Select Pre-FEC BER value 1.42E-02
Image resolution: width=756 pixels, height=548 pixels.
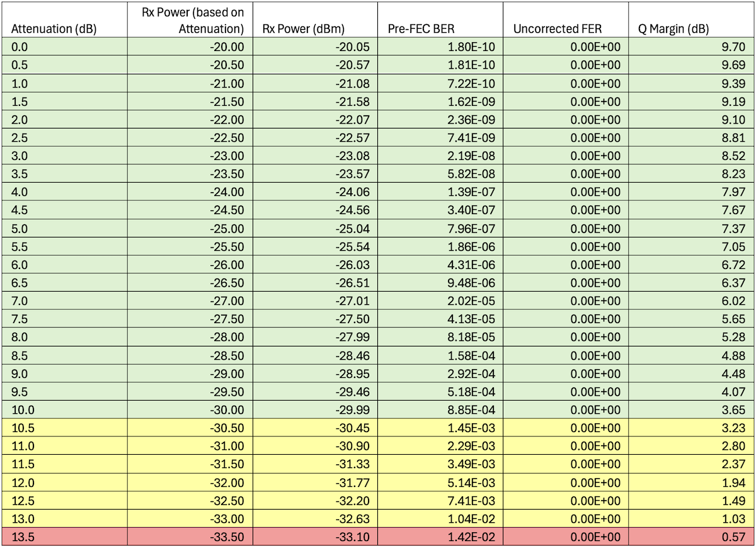tap(440, 537)
